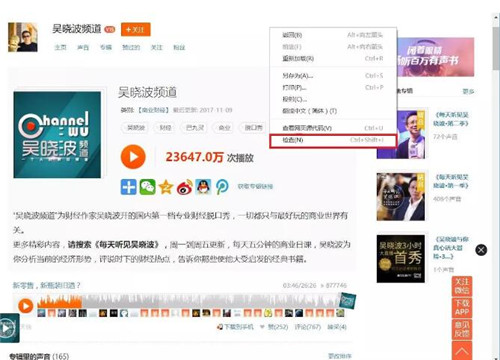Screen dimensions: 500x360
Task: Open the 意见反馈 floating button
Action: coord(462,329)
